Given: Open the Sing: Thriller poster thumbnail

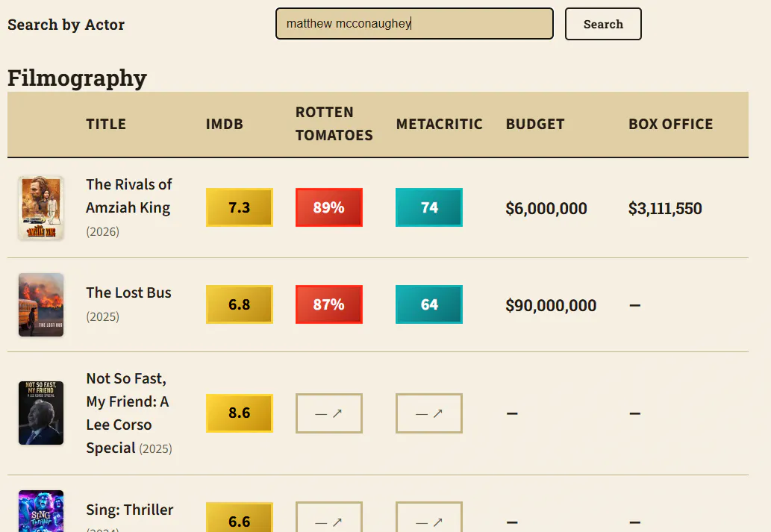Looking at the screenshot, I should pos(41,511).
